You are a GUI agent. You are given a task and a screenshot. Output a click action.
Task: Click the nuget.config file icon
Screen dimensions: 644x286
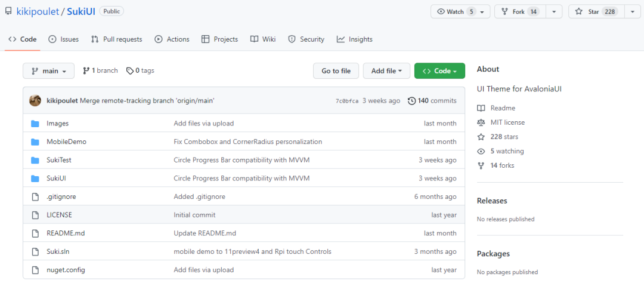point(35,270)
